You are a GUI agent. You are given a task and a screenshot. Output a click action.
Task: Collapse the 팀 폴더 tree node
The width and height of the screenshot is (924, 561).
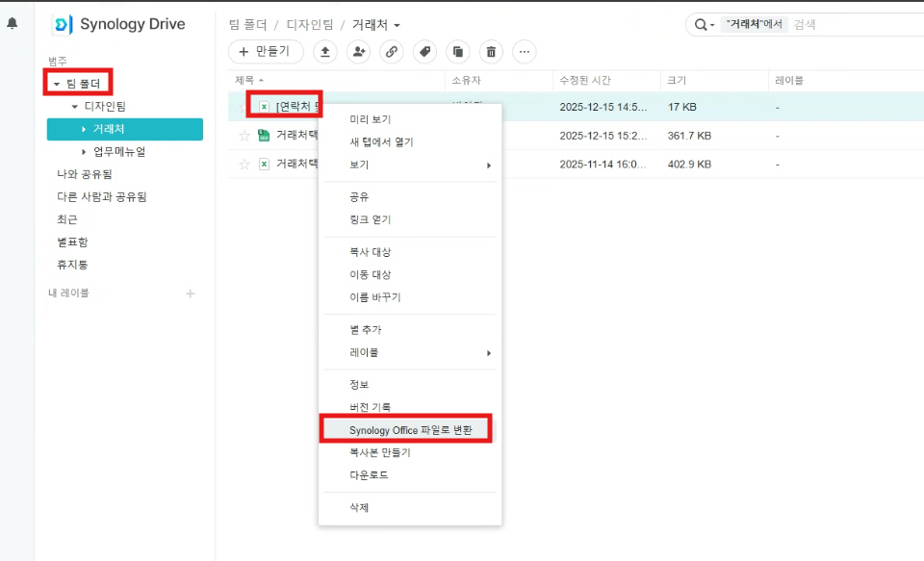(57, 85)
